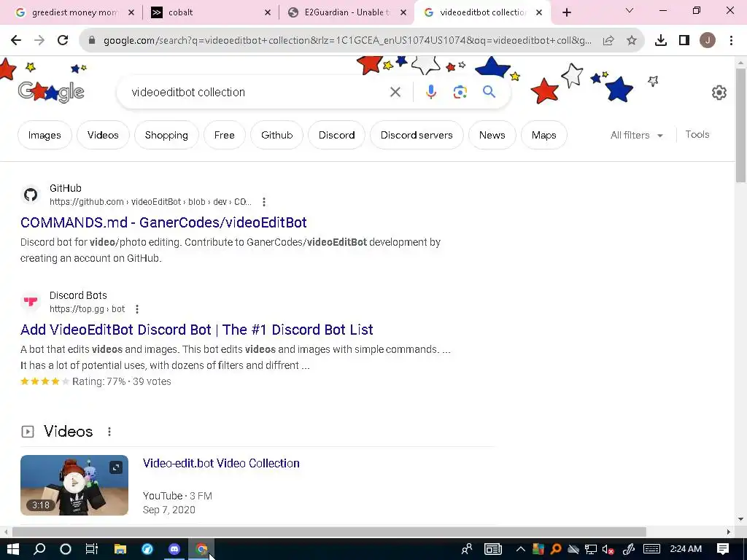
Task: Open a new browser tab
Action: [x=566, y=12]
